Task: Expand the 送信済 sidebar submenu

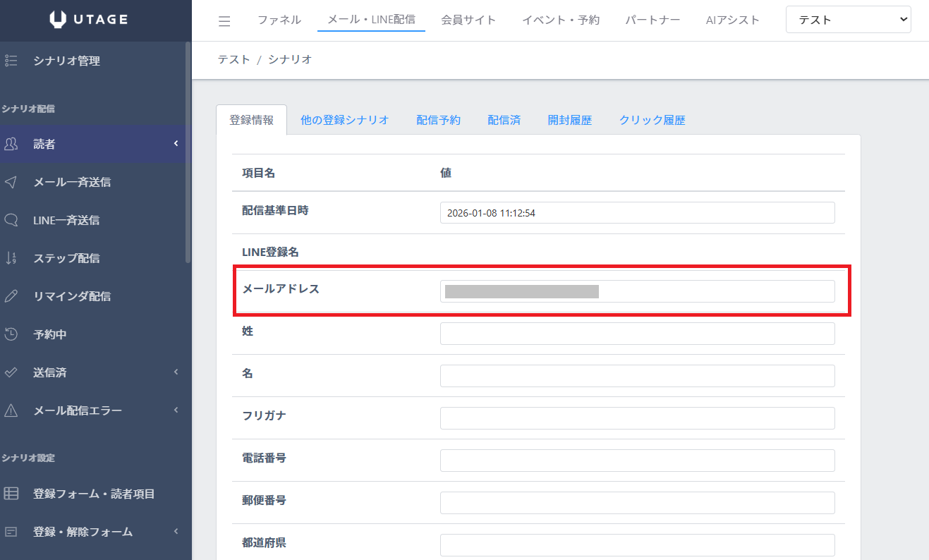Action: pyautogui.click(x=176, y=372)
